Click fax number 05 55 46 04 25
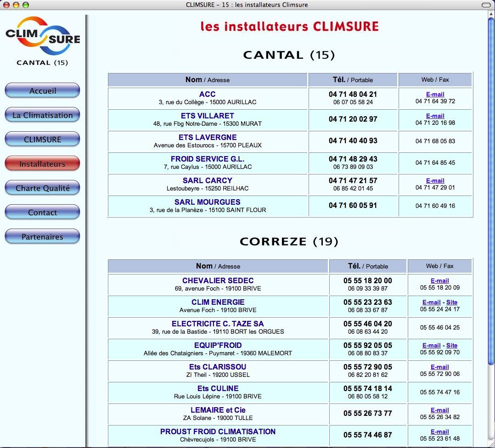The height and width of the screenshot is (448, 495). tap(440, 327)
